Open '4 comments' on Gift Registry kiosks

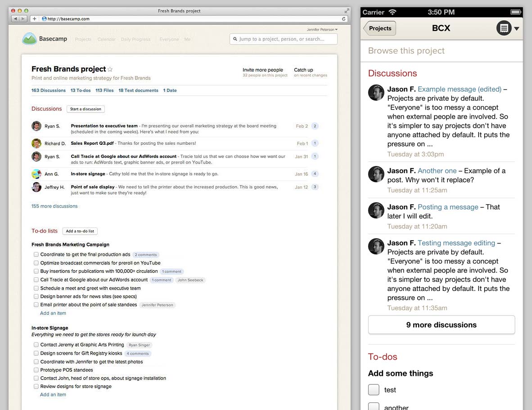pyautogui.click(x=138, y=353)
